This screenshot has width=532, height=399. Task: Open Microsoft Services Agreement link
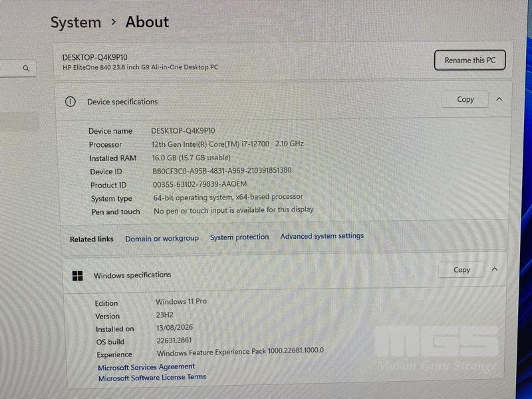coord(146,367)
